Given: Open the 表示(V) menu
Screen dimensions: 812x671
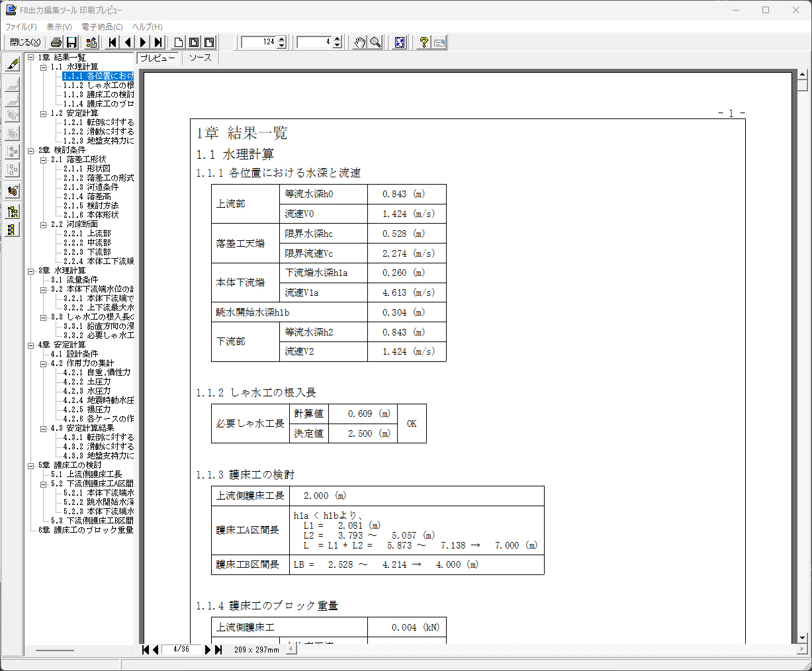Looking at the screenshot, I should point(59,27).
